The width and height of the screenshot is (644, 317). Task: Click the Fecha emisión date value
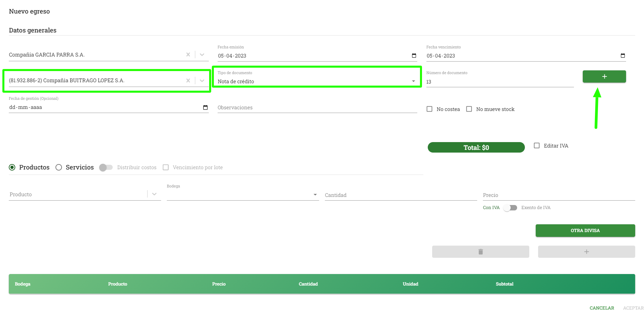232,56
